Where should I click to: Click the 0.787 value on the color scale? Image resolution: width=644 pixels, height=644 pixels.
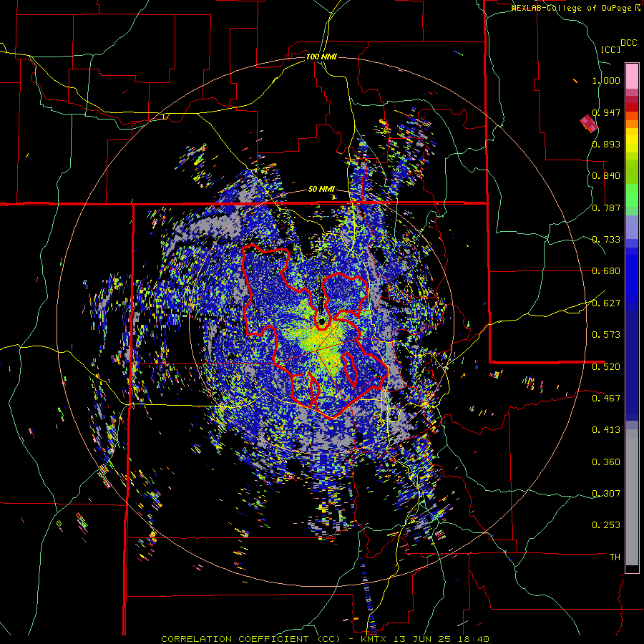(606, 208)
